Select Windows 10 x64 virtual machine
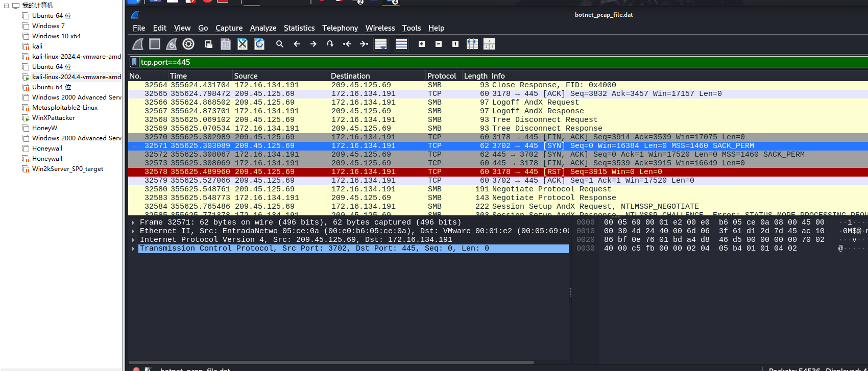 coord(56,36)
